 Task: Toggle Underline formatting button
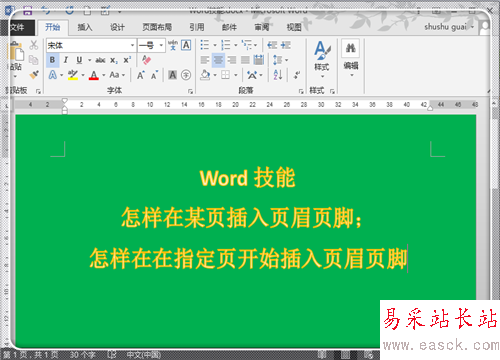coord(79,60)
